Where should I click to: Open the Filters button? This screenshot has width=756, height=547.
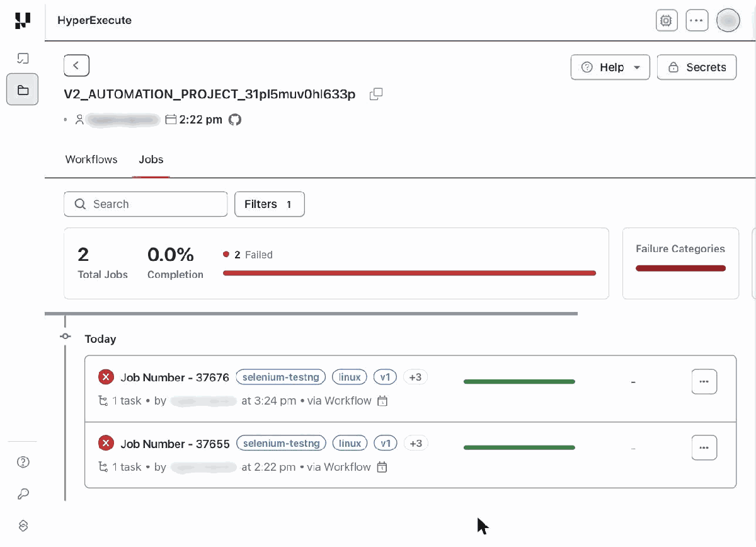[x=270, y=204]
